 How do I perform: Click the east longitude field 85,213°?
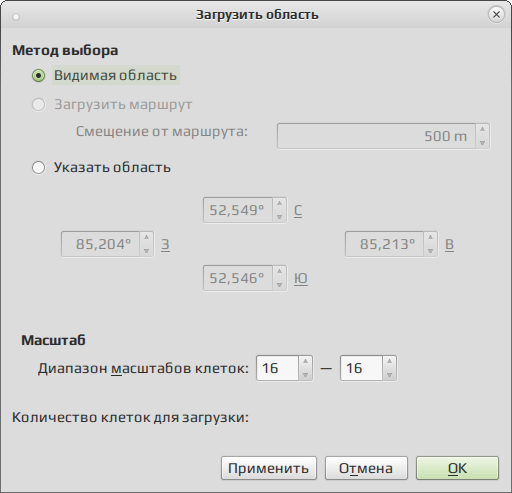click(x=384, y=244)
